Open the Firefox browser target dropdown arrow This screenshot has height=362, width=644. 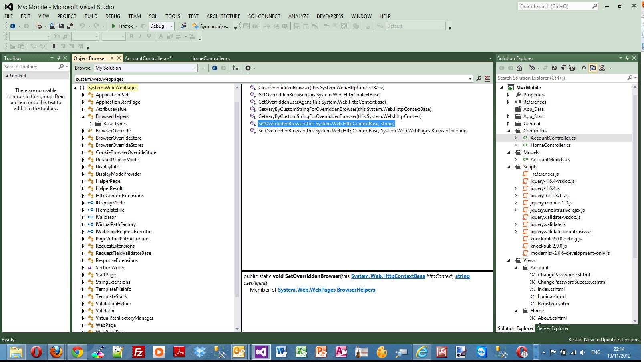[x=136, y=26]
